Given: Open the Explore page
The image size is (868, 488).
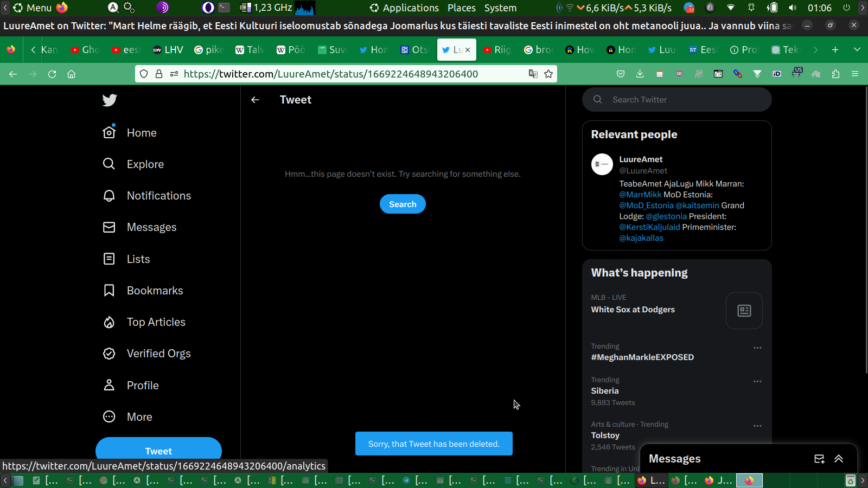Looking at the screenshot, I should click(x=133, y=164).
